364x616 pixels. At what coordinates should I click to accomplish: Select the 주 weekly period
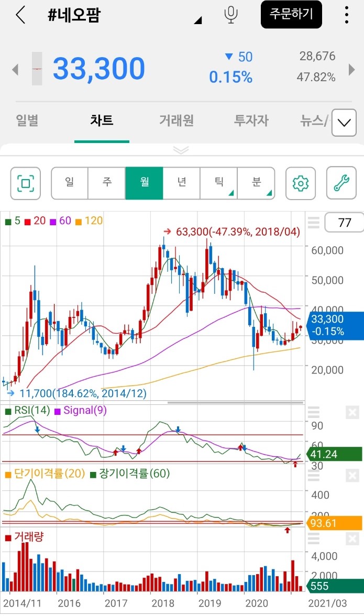(107, 183)
